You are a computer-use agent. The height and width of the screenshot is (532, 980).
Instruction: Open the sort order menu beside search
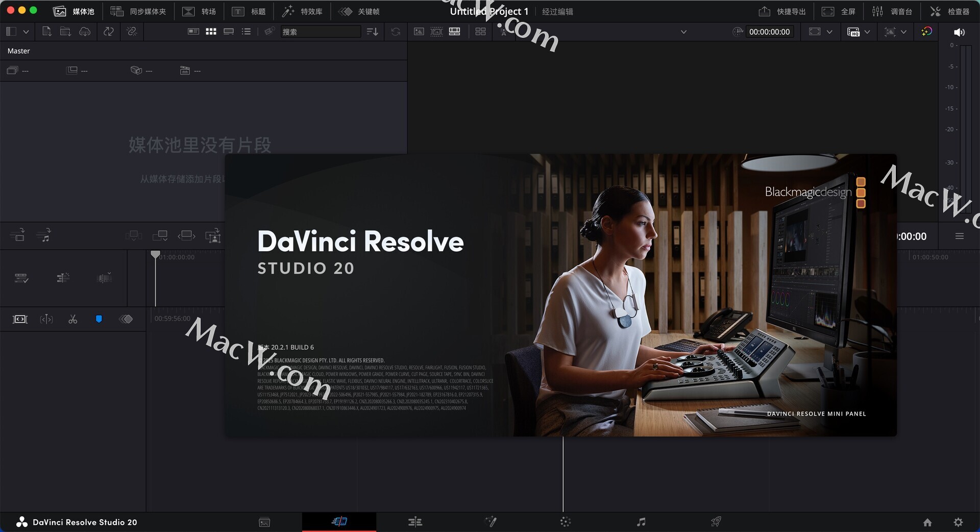[373, 32]
